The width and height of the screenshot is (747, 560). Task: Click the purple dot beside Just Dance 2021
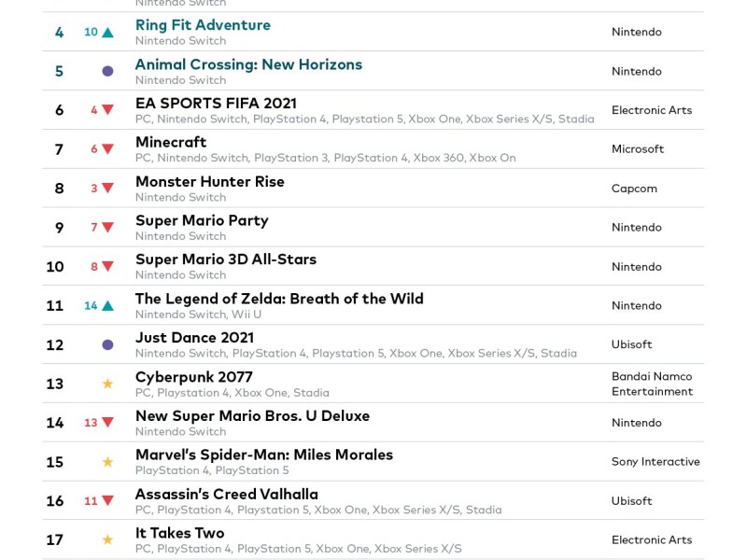[x=107, y=344]
